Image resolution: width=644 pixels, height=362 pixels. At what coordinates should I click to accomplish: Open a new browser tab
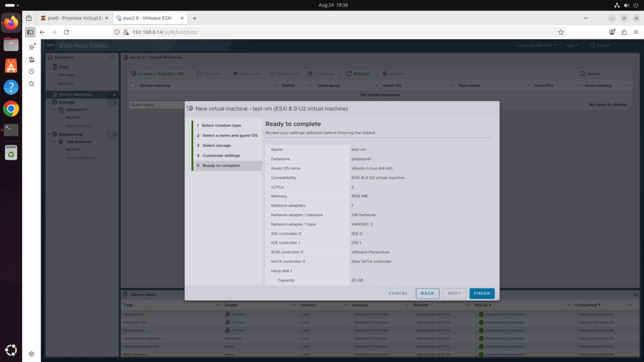(195, 18)
